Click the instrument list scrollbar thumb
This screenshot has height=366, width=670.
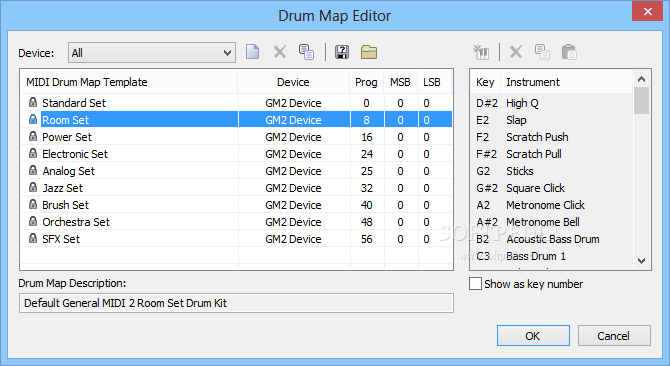[641, 101]
